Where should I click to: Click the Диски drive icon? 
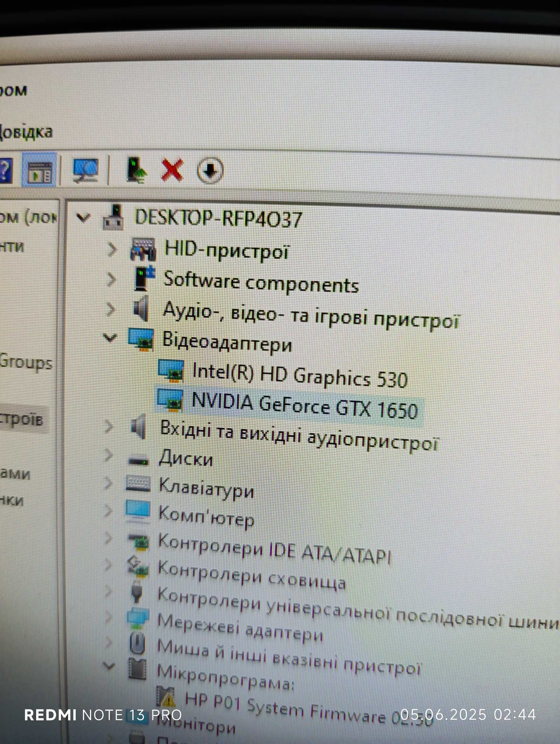138,461
